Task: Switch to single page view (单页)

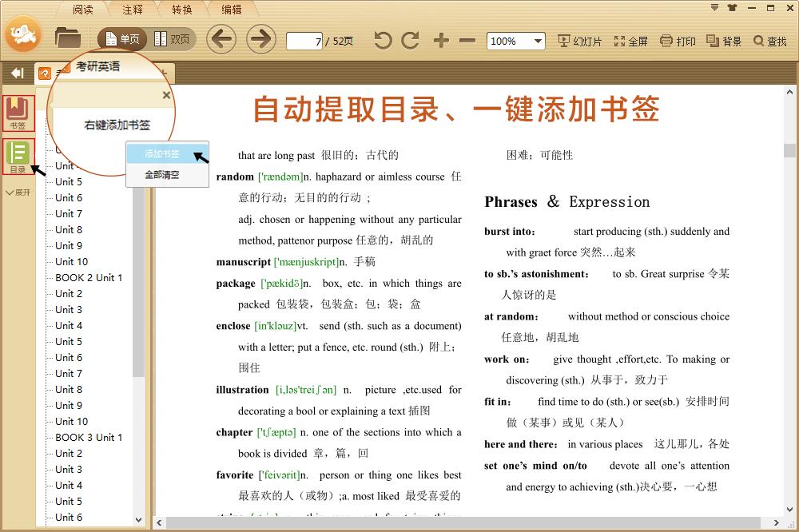Action: click(122, 39)
